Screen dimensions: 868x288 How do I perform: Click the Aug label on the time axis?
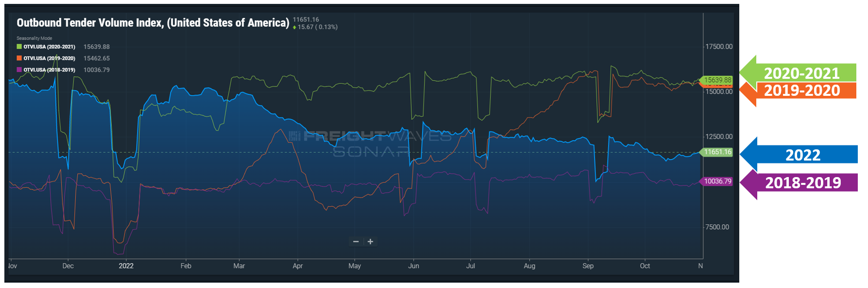(x=529, y=266)
